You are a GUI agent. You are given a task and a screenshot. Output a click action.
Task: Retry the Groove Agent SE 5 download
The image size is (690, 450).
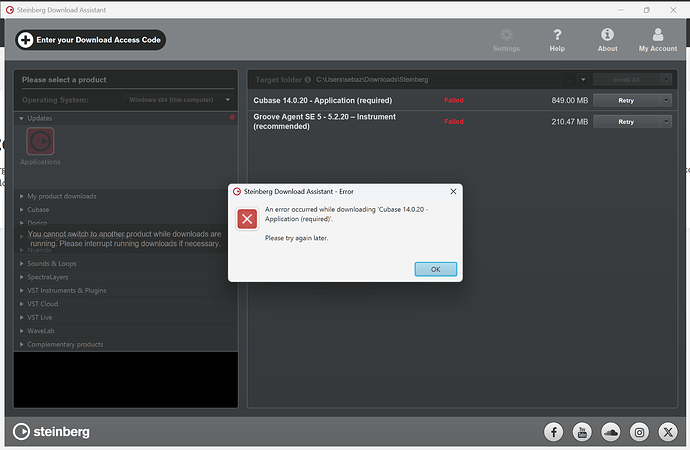(x=626, y=121)
